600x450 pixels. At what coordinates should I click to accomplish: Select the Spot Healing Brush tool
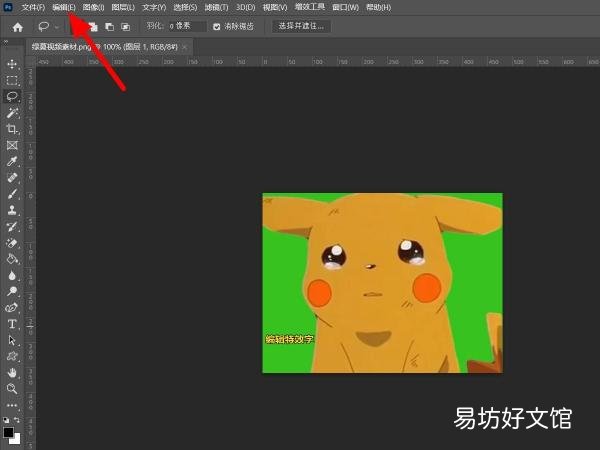pyautogui.click(x=12, y=178)
